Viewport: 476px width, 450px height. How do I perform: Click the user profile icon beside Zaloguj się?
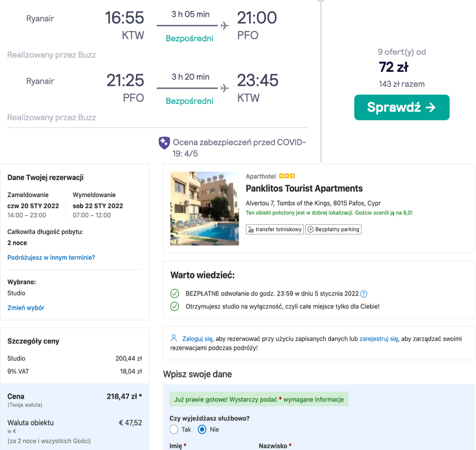174,338
